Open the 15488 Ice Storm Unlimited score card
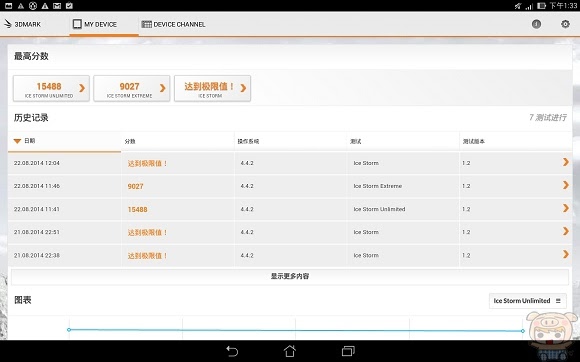 (x=51, y=88)
